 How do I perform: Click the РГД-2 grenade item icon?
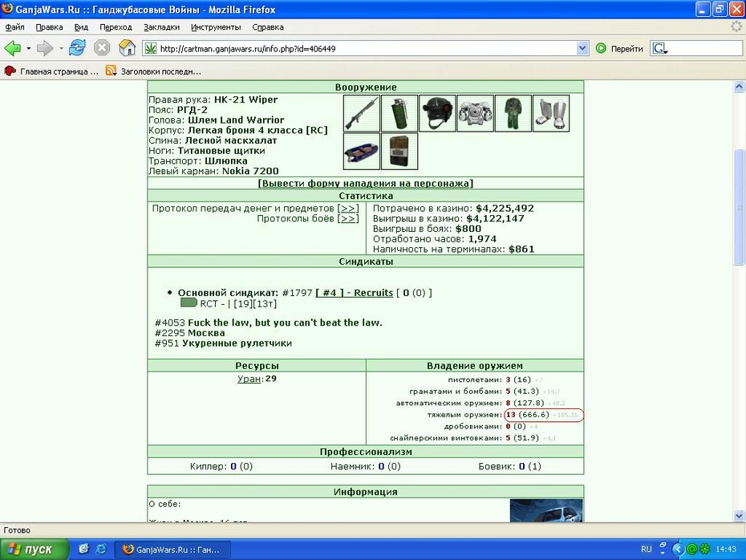(x=399, y=113)
